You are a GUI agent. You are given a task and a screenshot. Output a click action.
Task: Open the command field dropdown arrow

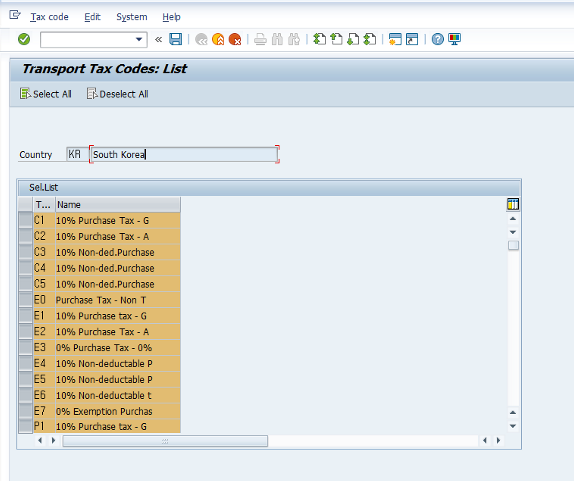tap(139, 39)
